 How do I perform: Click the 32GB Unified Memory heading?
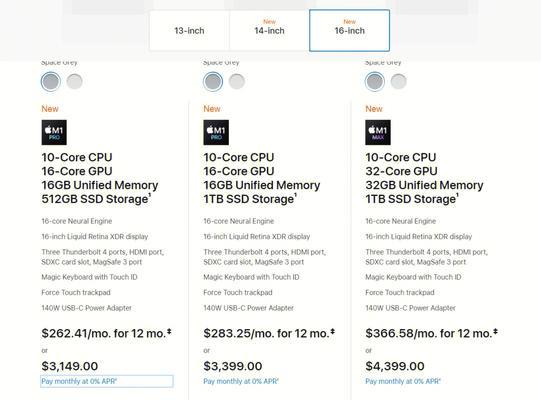pos(424,185)
